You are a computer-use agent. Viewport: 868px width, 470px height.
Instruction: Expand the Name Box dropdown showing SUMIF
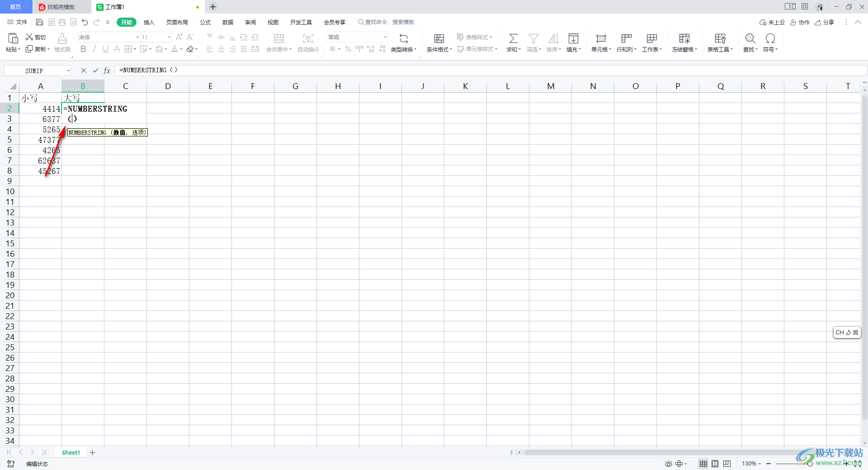[x=68, y=70]
